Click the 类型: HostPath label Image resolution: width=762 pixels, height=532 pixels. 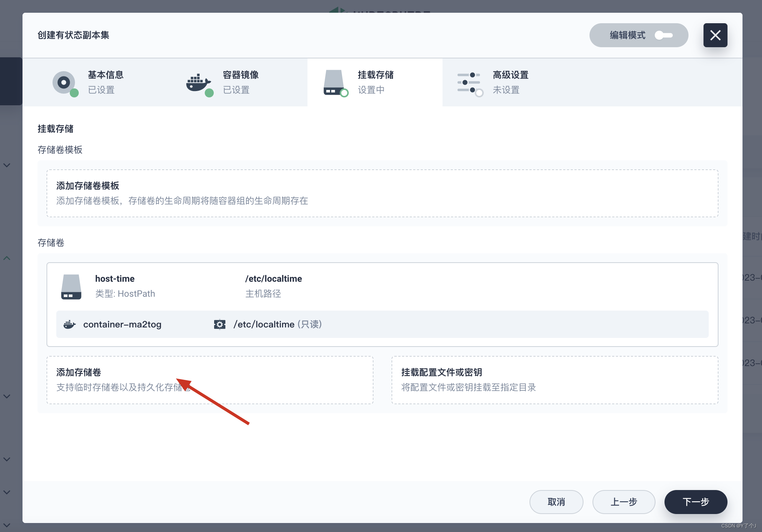point(125,294)
